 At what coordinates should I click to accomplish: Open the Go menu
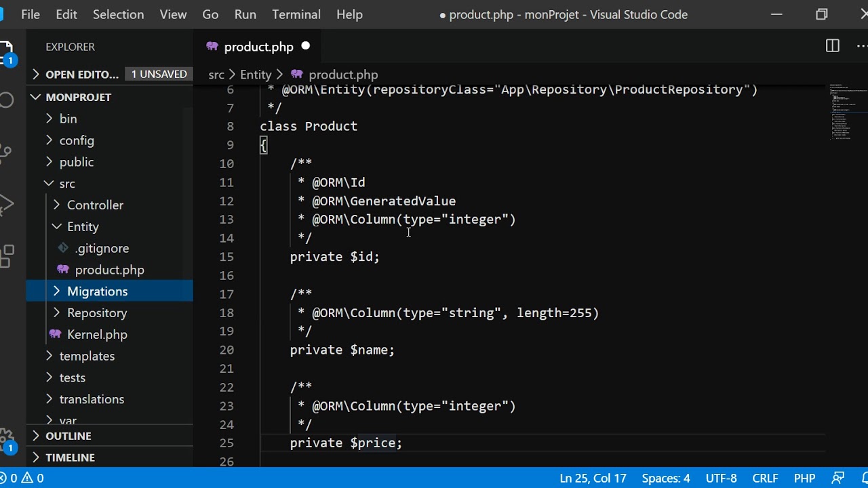(x=210, y=14)
